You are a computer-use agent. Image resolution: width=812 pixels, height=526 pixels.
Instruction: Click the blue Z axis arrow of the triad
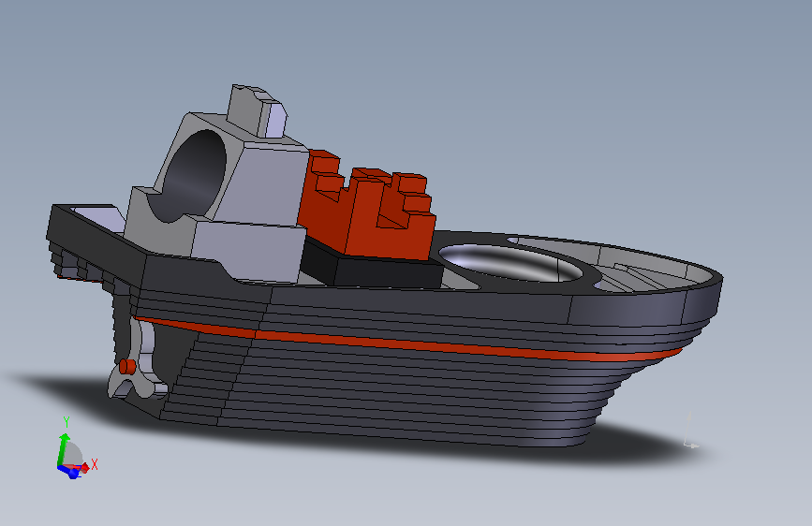click(x=69, y=471)
